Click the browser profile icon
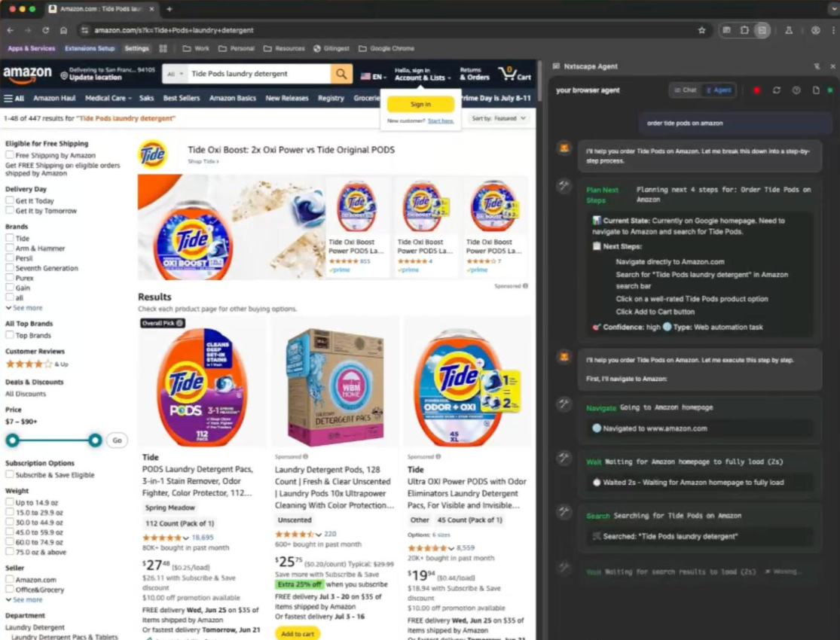This screenshot has width=840, height=640. tap(815, 31)
